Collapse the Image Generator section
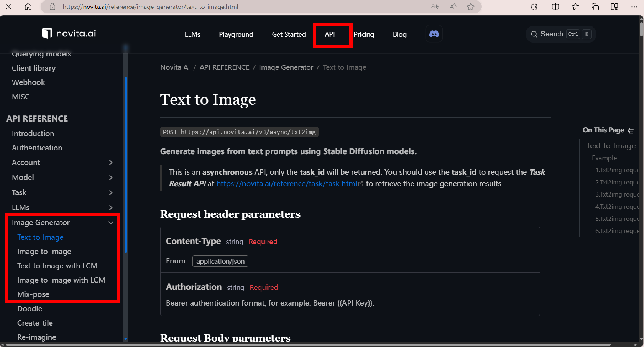The height and width of the screenshot is (347, 644). (110, 223)
